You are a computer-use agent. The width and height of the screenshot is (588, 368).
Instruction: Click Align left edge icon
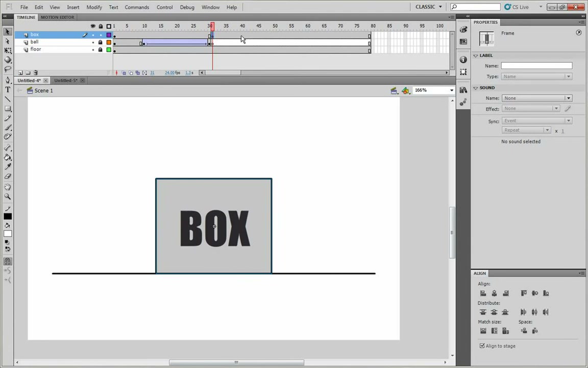point(483,293)
